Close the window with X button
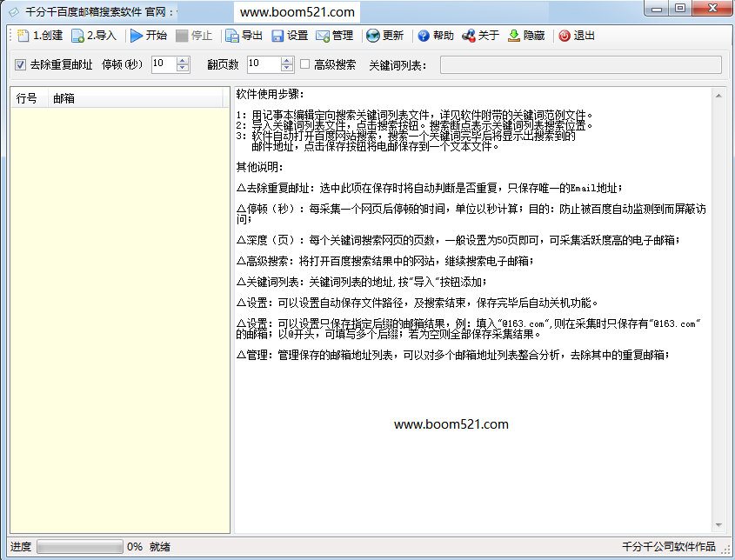 click(x=712, y=9)
